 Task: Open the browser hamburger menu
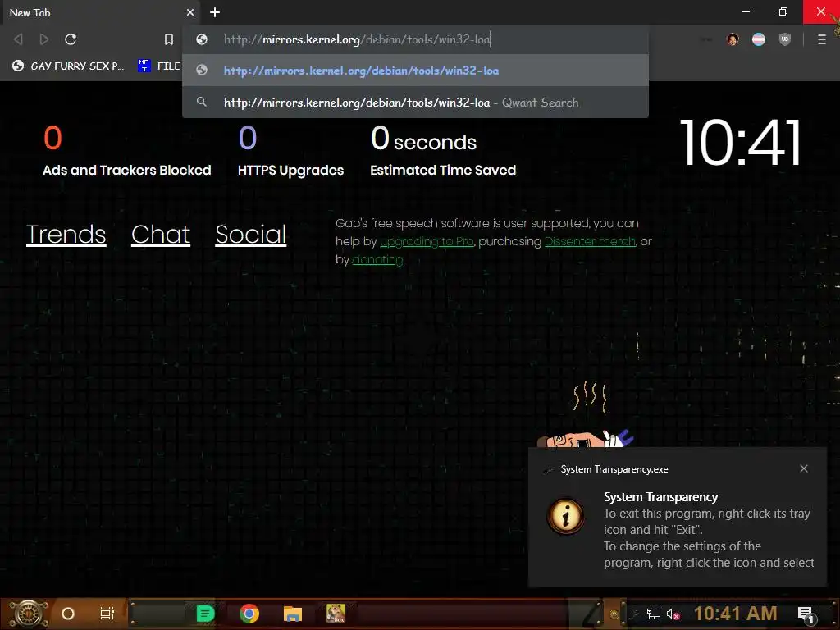(x=822, y=39)
